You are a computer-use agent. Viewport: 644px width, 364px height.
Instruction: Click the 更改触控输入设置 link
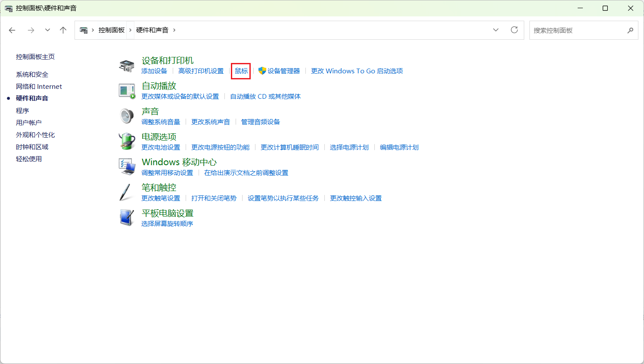coord(356,198)
